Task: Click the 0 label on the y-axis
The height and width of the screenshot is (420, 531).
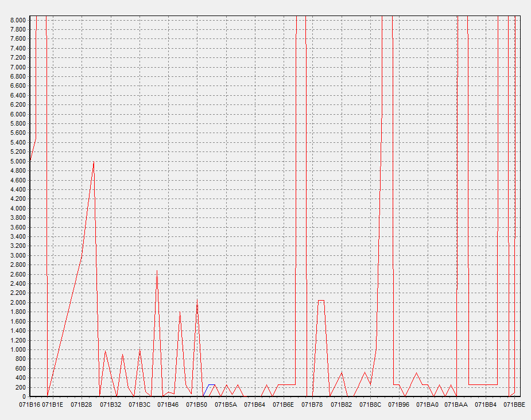Action: coord(24,396)
